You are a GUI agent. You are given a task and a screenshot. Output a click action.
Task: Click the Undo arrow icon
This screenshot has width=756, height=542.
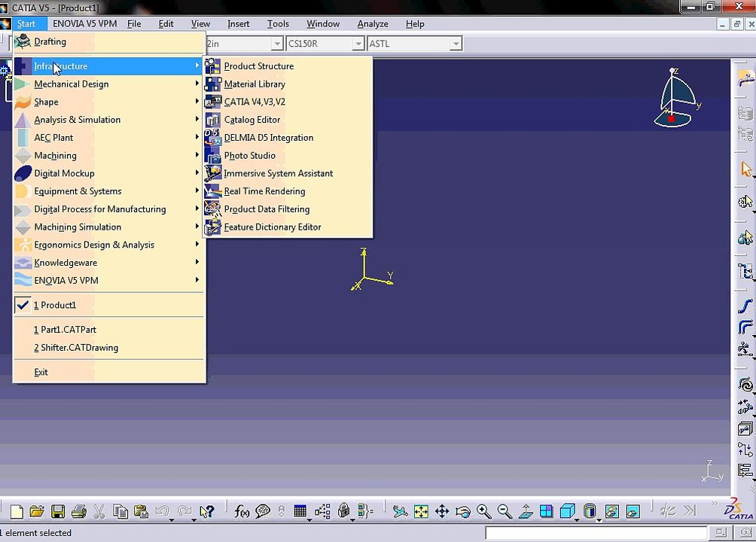[x=163, y=511]
